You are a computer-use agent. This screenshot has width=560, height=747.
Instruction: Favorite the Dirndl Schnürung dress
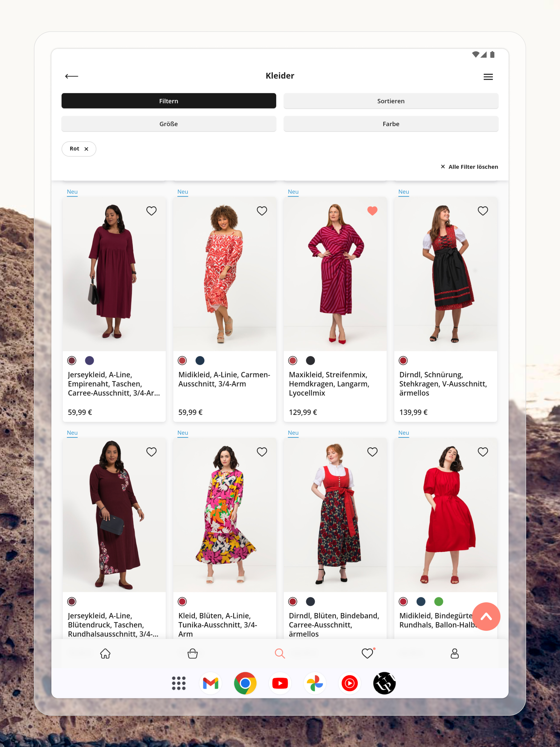point(483,211)
